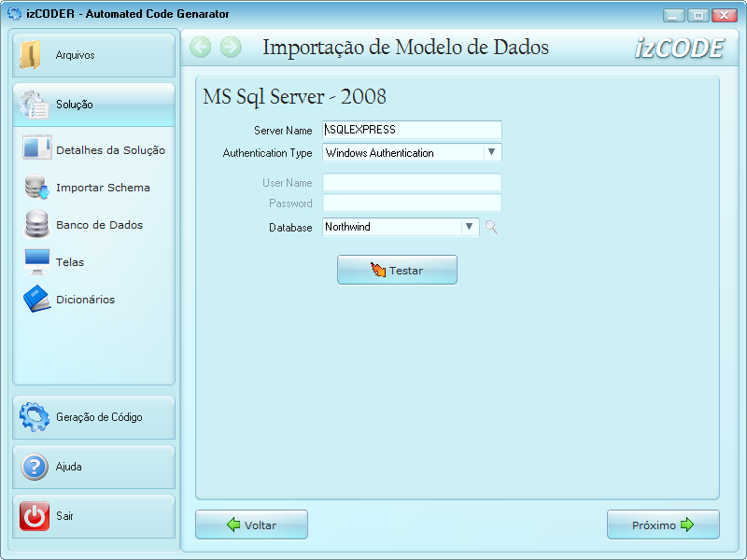747x560 pixels.
Task: Open the Northwind database combo box
Action: [401, 227]
